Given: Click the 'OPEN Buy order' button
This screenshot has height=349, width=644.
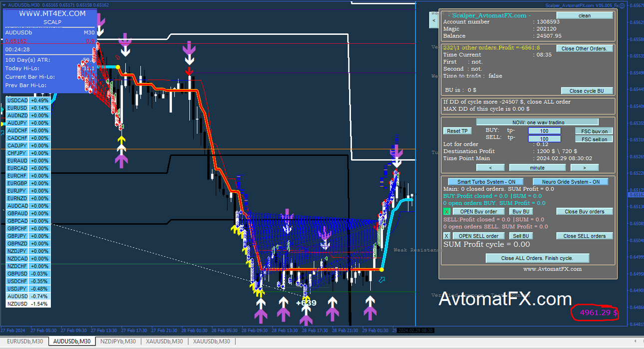Looking at the screenshot, I should 478,212.
